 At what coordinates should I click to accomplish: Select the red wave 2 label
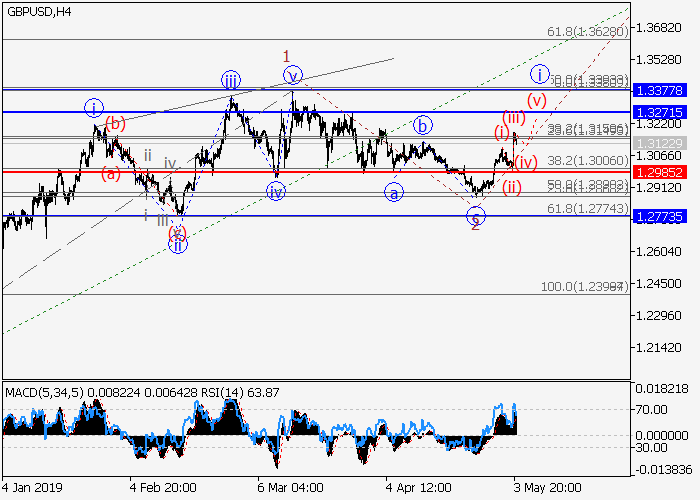475,225
